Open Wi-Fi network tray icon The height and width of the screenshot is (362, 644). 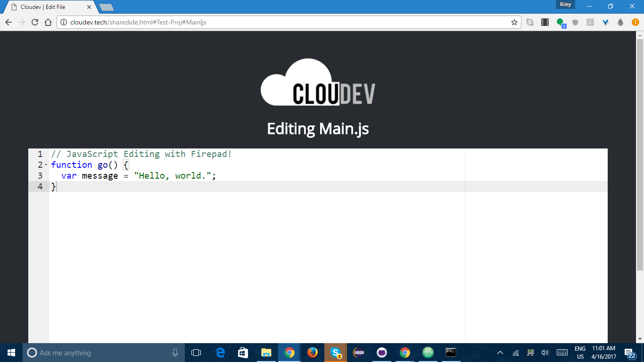click(x=516, y=353)
